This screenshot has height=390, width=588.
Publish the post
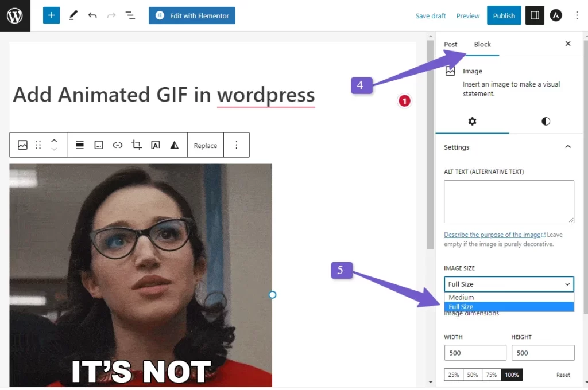tap(504, 15)
